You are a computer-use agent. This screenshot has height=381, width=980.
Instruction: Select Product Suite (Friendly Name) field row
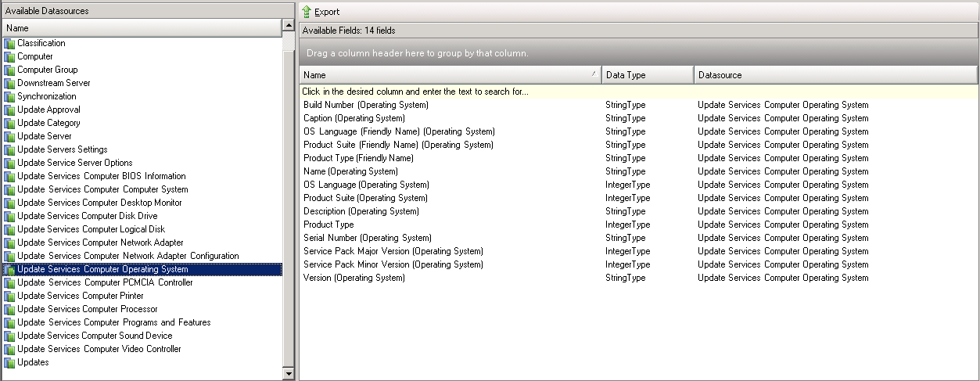coord(638,145)
